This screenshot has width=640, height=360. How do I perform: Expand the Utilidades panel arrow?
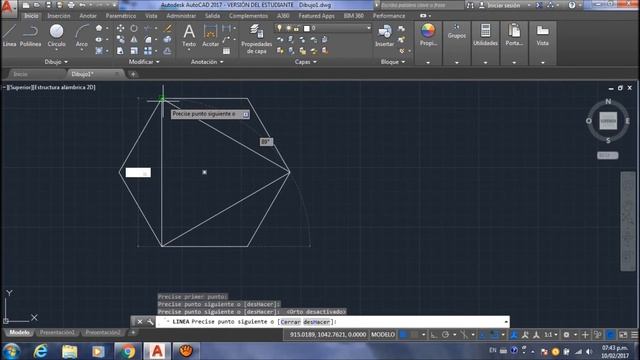485,62
